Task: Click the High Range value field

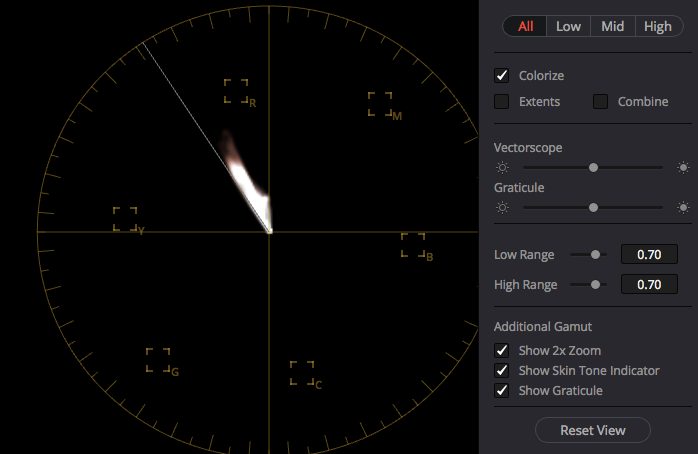Action: point(649,284)
